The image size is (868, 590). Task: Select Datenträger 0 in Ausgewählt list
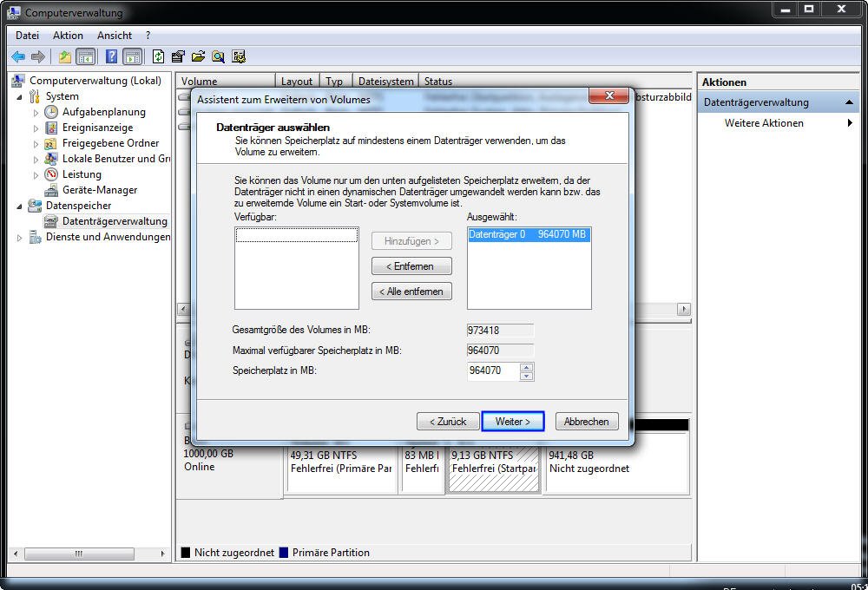click(x=529, y=234)
